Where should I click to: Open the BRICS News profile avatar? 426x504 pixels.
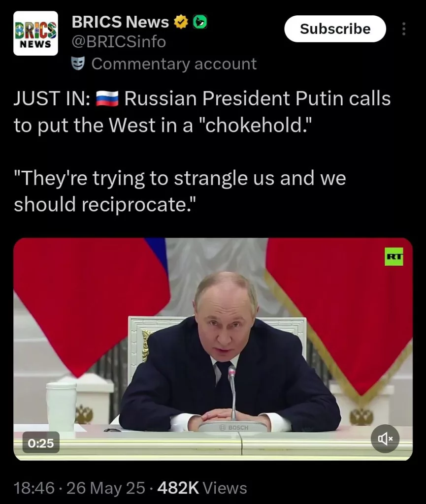point(35,33)
